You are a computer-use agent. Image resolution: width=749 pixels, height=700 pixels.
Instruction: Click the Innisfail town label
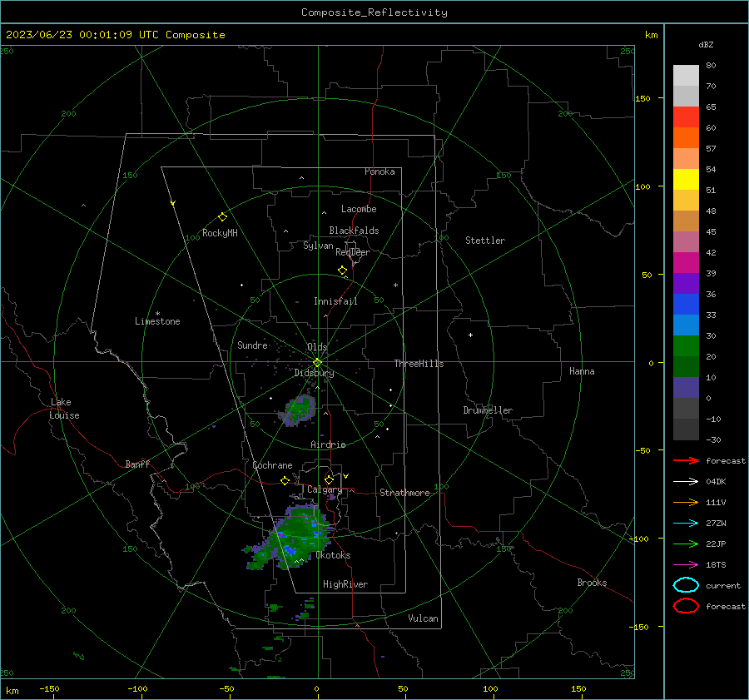coord(335,301)
